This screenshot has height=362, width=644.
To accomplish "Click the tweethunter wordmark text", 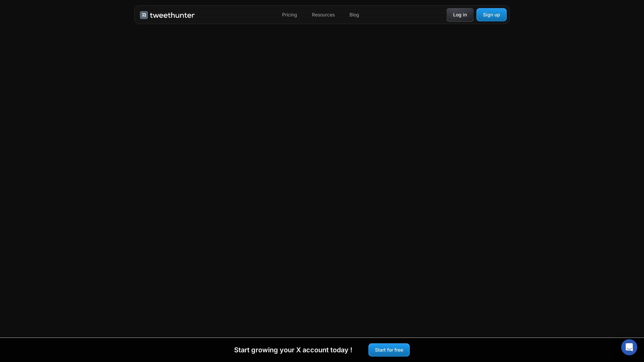I will tap(172, 15).
